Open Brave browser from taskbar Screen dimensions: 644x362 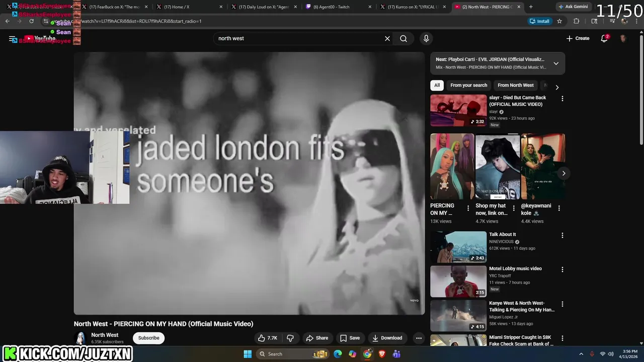tap(382, 354)
